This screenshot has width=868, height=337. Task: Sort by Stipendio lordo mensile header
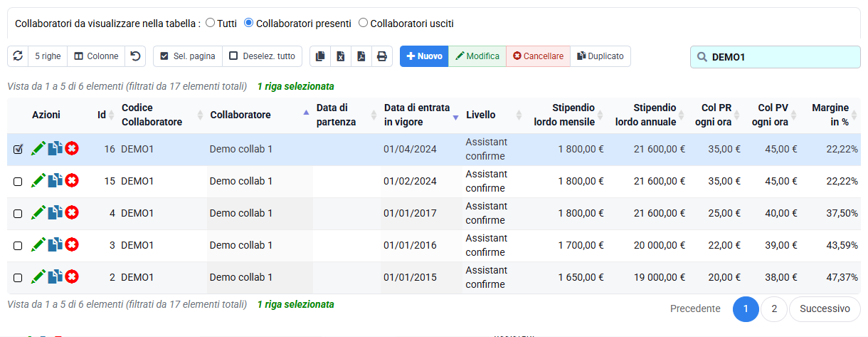[x=566, y=115]
